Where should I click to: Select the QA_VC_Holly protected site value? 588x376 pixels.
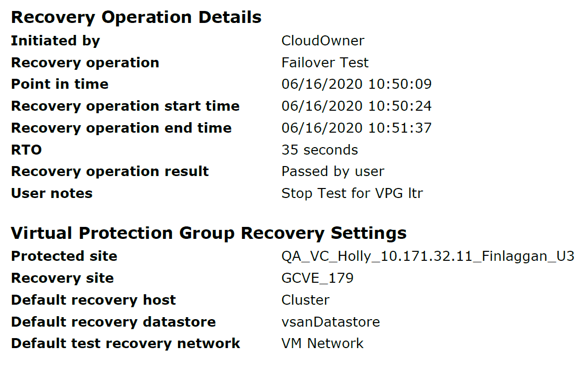[x=427, y=257]
